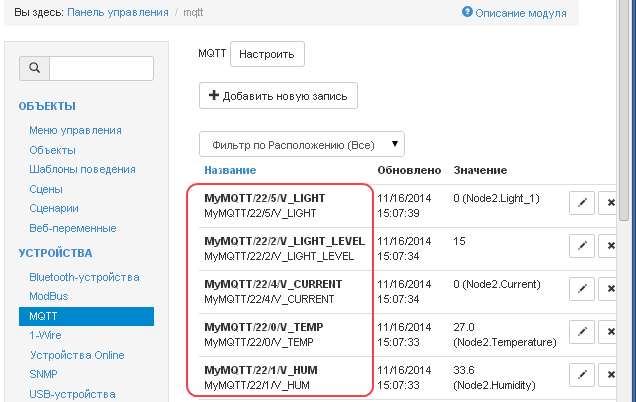The width and height of the screenshot is (636, 402).
Task: Click Добавить новую запись button
Action: (x=278, y=95)
